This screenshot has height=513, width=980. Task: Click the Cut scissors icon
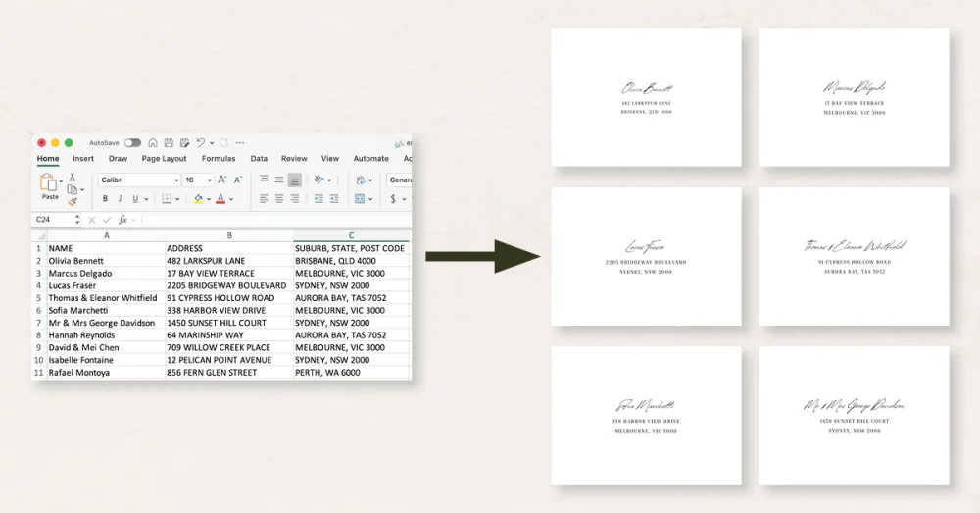[x=72, y=178]
